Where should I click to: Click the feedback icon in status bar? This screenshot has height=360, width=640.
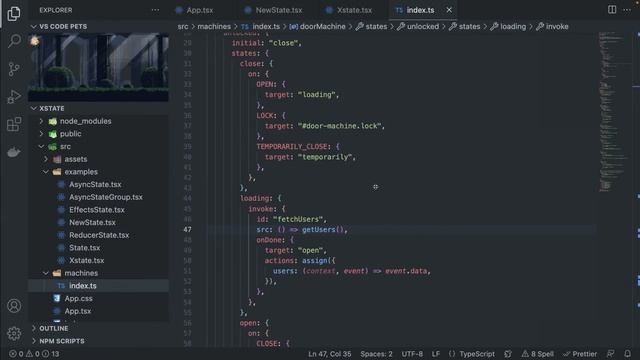point(611,354)
